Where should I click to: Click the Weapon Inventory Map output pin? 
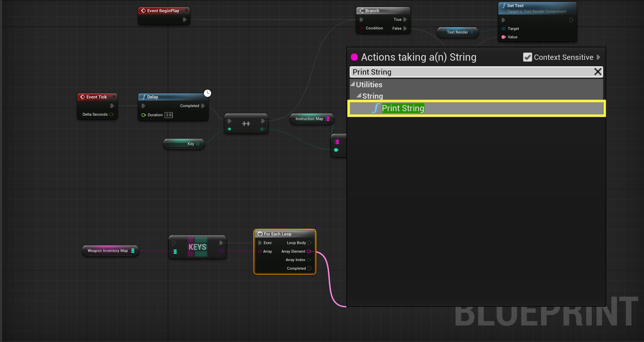(x=133, y=251)
